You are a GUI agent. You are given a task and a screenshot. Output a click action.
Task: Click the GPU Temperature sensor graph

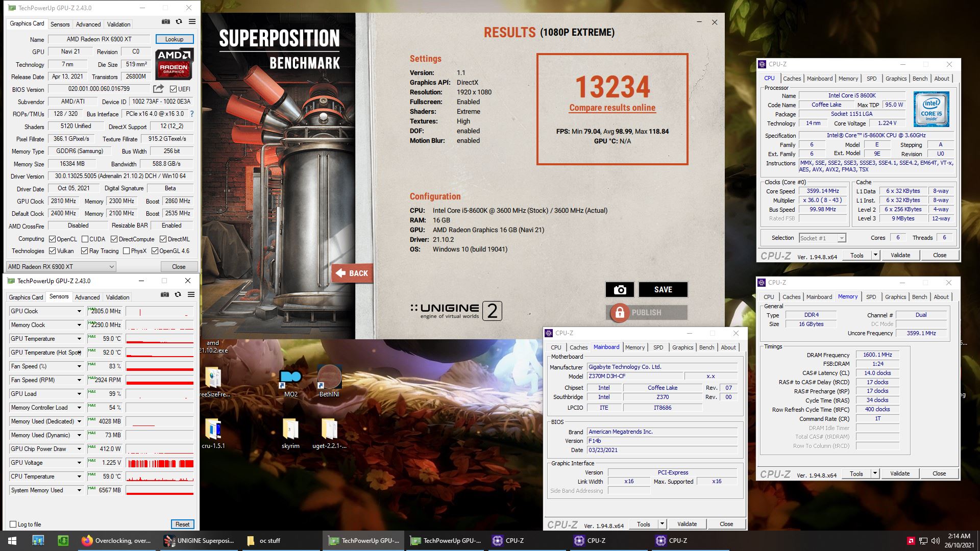click(x=160, y=339)
